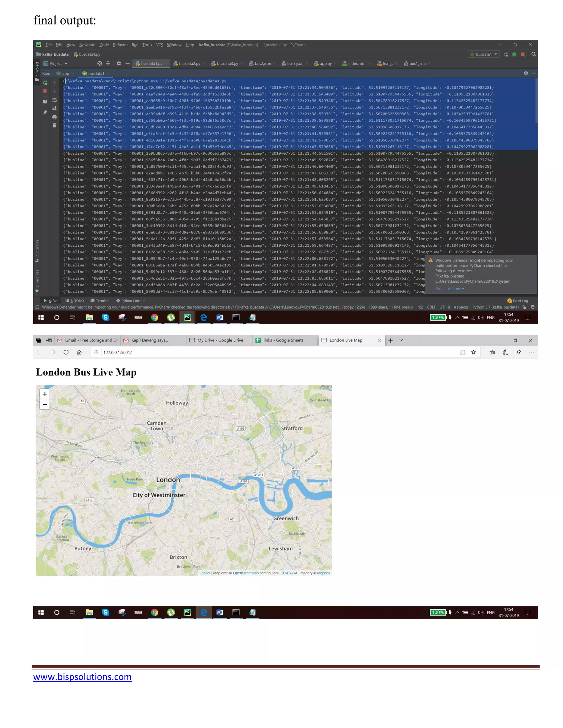The width and height of the screenshot is (563, 728).
Task: Refresh the London Live Map page
Action: pos(66,352)
